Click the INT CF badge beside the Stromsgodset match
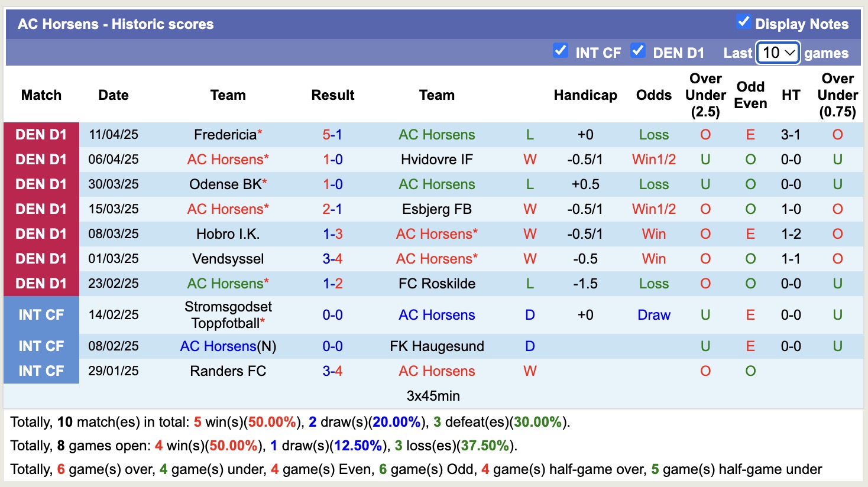Image resolution: width=868 pixels, height=487 pixels. click(x=41, y=314)
